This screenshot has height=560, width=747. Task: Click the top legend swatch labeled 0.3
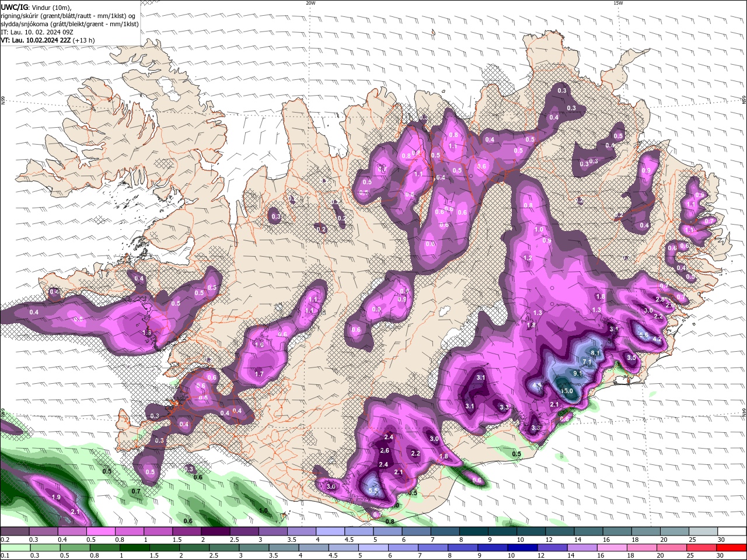click(44, 532)
